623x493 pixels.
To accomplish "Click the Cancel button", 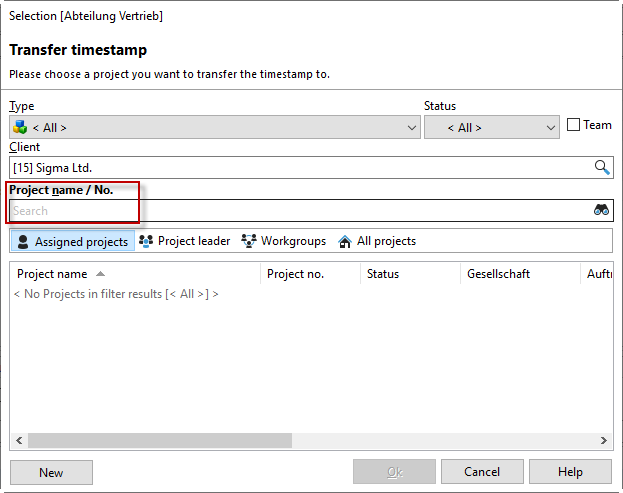I will 482,472.
